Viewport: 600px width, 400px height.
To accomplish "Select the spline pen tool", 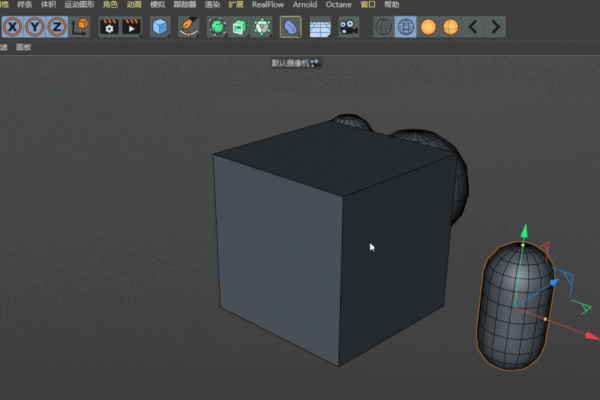I will pos(188,27).
